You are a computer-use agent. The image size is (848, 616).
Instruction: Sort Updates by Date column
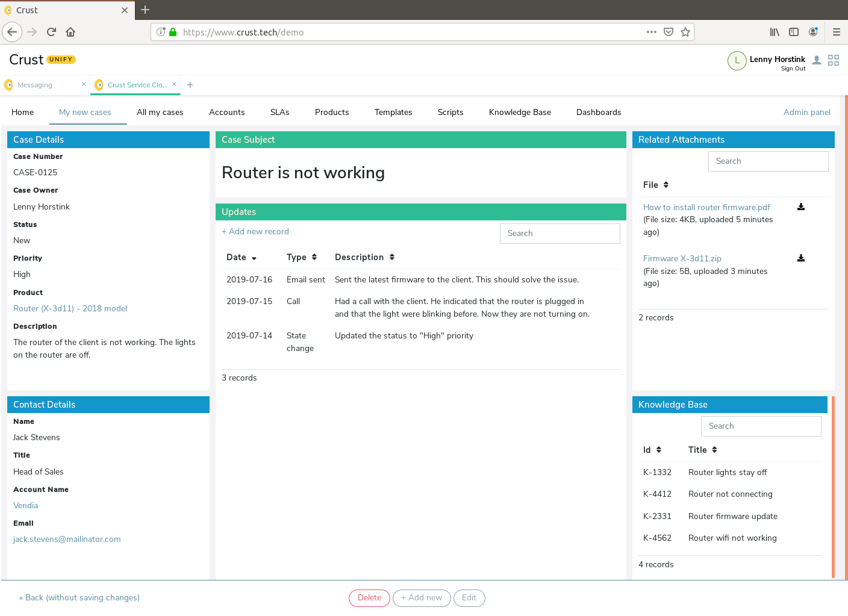242,257
